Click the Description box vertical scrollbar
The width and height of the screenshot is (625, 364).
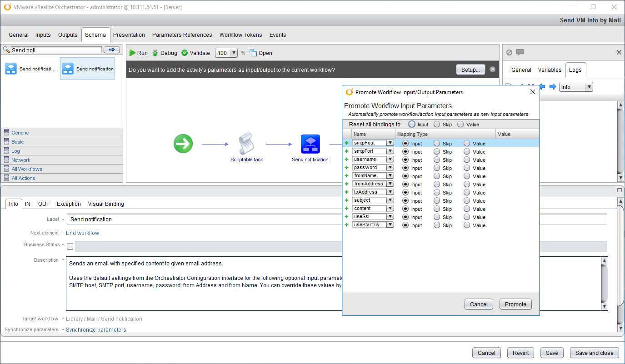[x=604, y=284]
